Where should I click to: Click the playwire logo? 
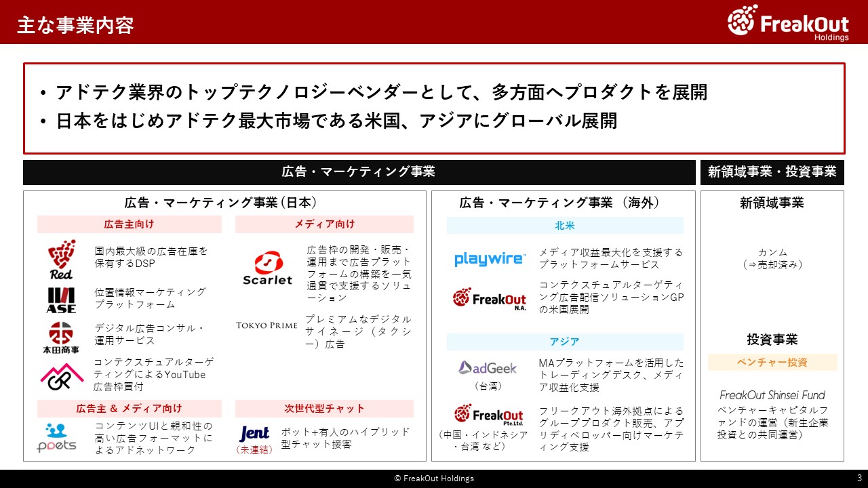[490, 258]
